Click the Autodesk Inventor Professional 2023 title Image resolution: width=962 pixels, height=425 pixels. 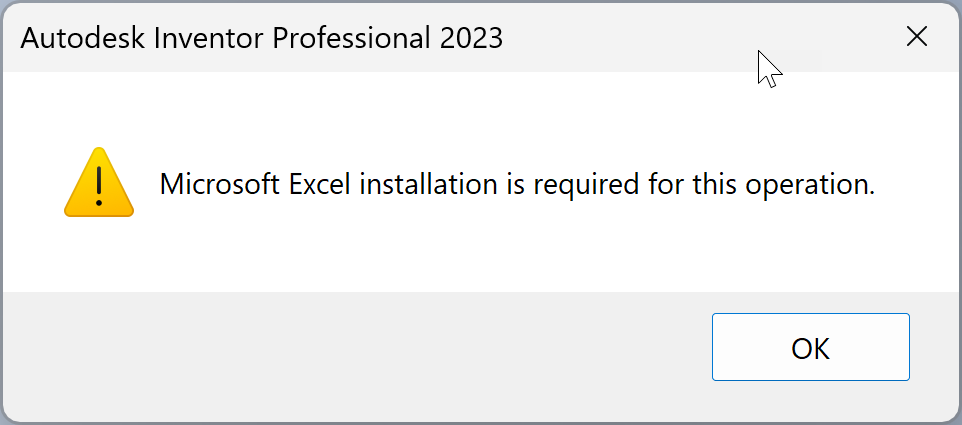261,38
